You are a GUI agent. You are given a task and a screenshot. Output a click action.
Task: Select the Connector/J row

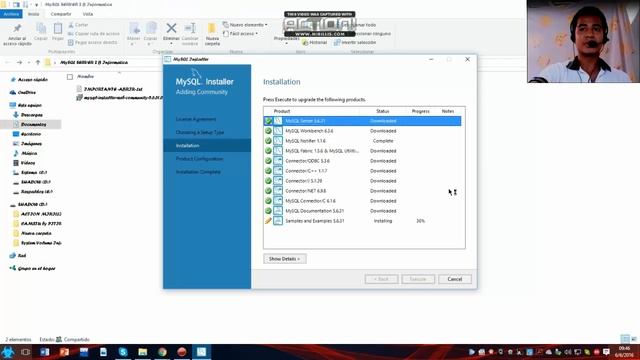pyautogui.click(x=362, y=181)
